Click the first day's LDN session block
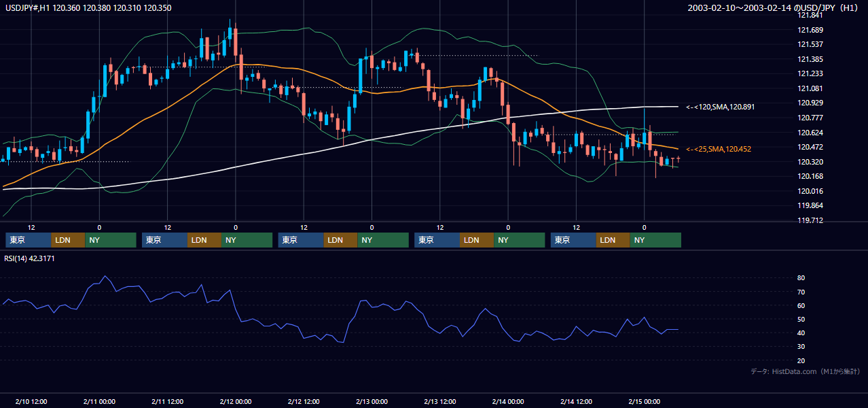 coord(69,240)
